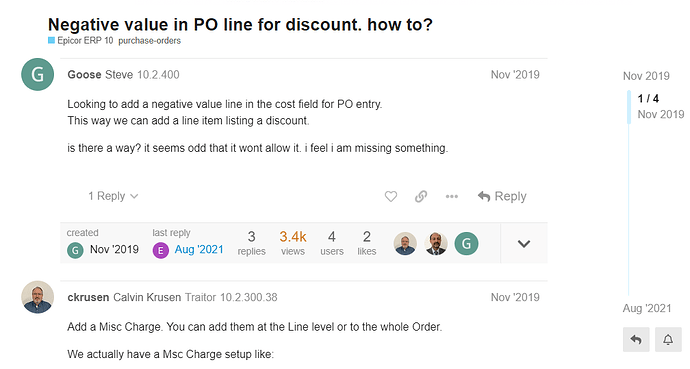Open ckrusen's avatar beside the second post
Viewport: 690px width, 369px height.
37,297
